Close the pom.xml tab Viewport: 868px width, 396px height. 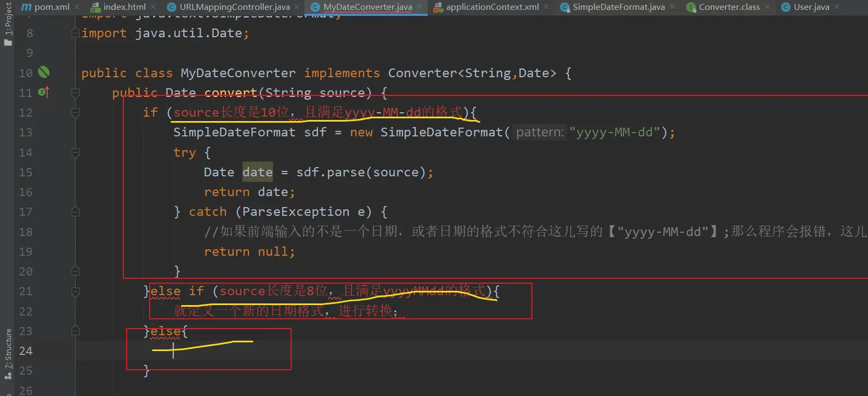coord(77,7)
